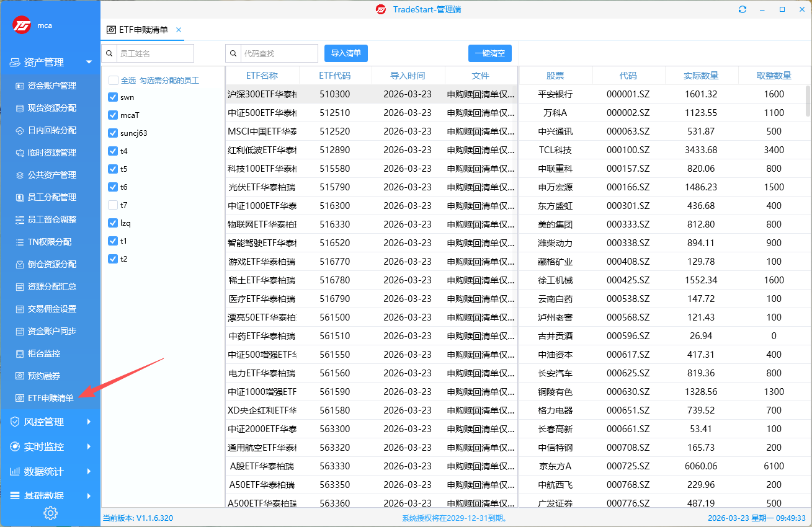Sort by the 导入时间 column header

point(408,76)
